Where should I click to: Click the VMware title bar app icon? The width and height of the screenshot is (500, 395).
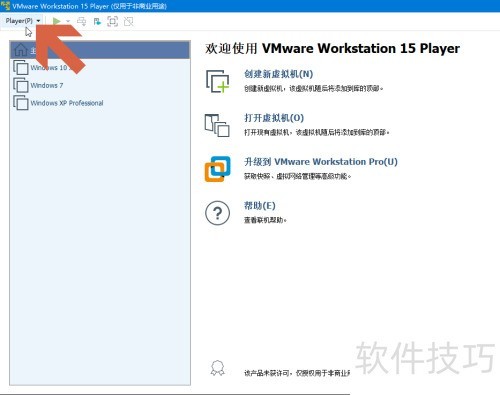coord(5,6)
